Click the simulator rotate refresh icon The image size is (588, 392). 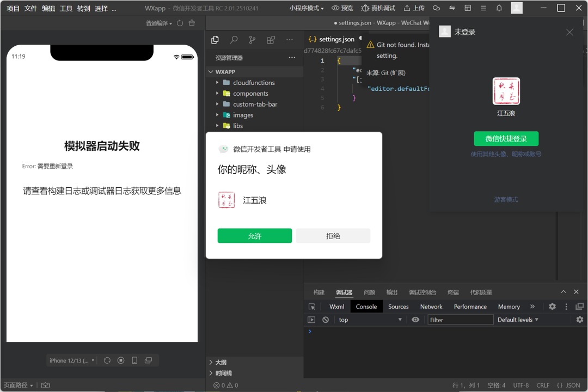107,360
